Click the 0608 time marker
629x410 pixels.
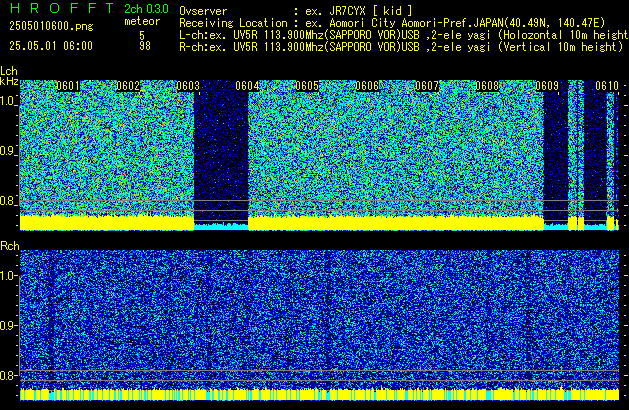click(x=487, y=86)
